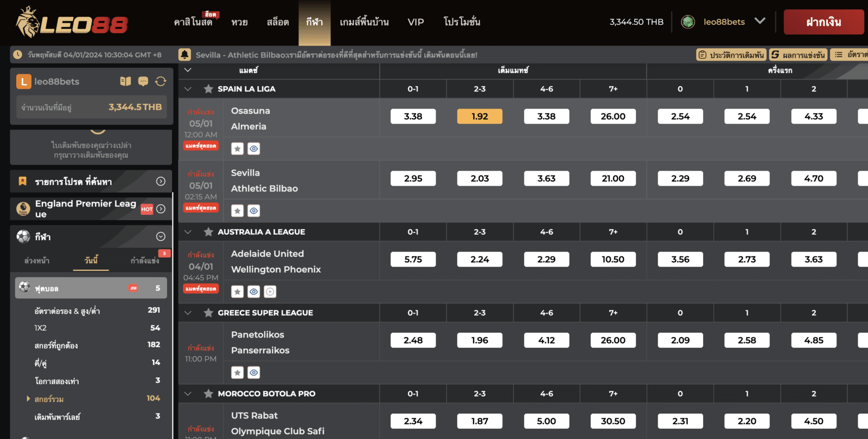Select 21.00 odds for Sevilla 7+ goals

tap(613, 178)
